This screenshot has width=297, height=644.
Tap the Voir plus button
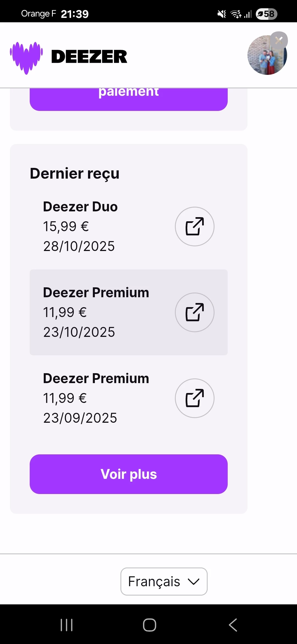click(x=129, y=474)
